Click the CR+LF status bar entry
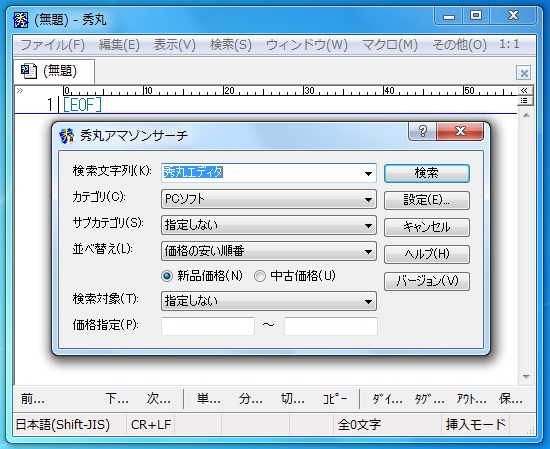 click(151, 425)
